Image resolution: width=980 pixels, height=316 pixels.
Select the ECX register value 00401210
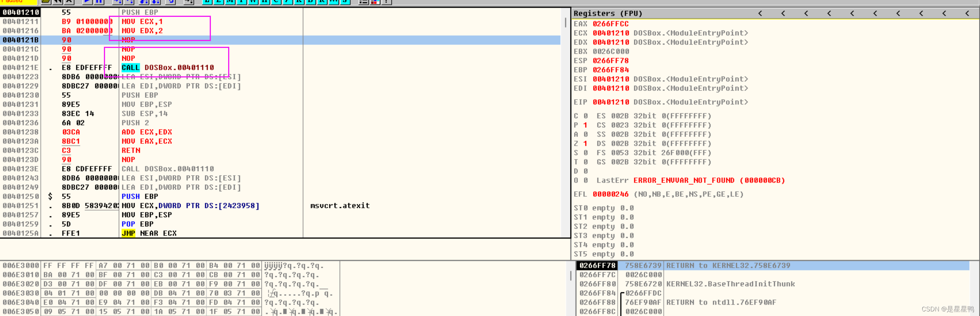pos(611,33)
